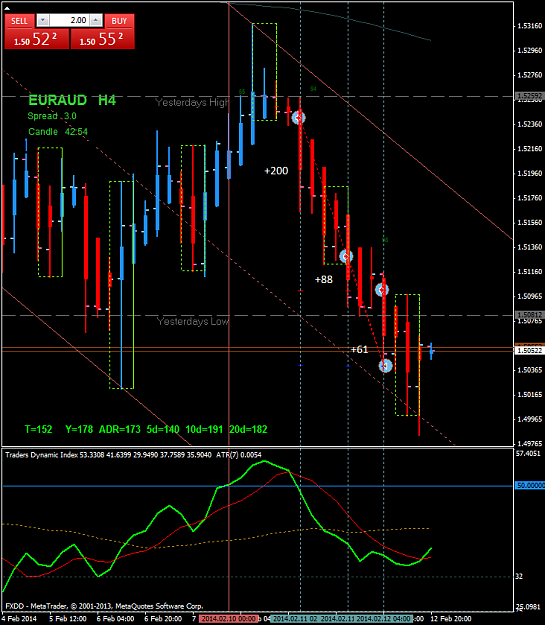
Task: Click the buy price 1.50 55 panel
Action: pos(102,39)
